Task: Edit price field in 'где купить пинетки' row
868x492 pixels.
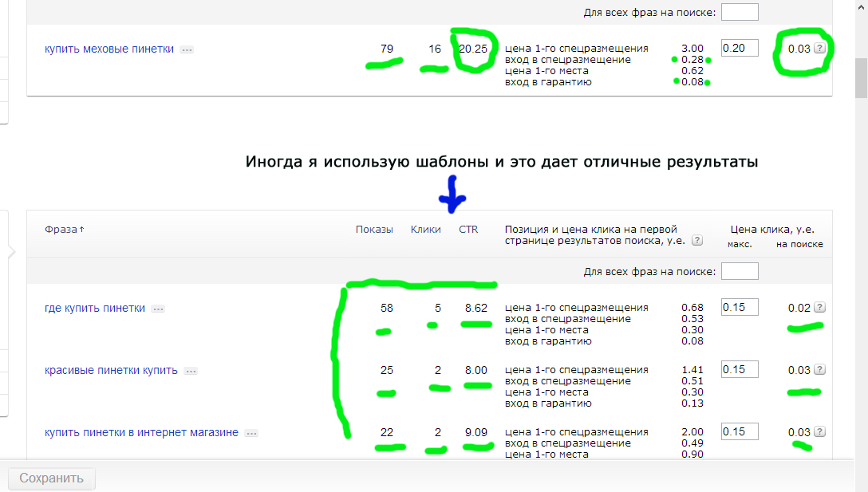Action: click(740, 307)
